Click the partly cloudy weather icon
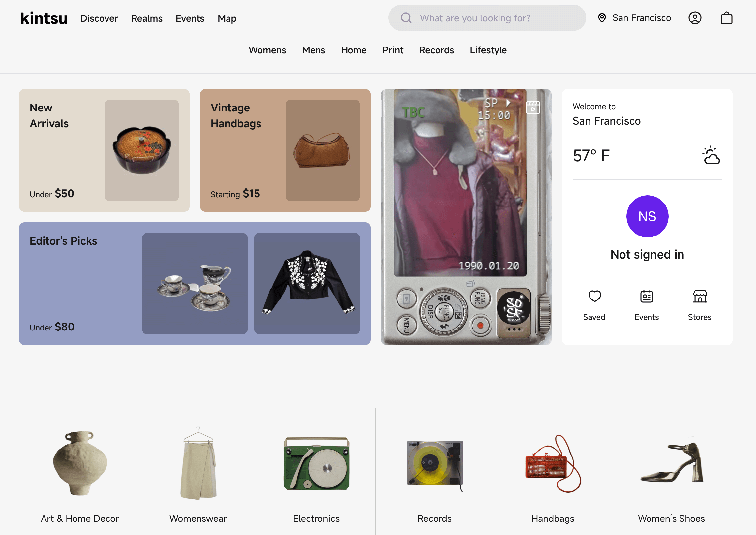Screen dimensions: 756x535 tap(711, 155)
